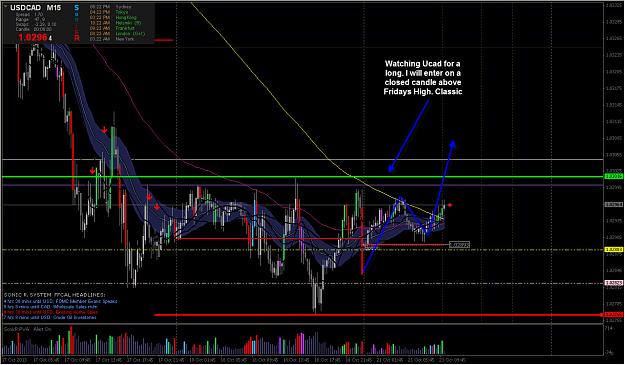The width and height of the screenshot is (625, 365).
Task: Click the SonicR PVA Alert On label
Action: click(27, 329)
